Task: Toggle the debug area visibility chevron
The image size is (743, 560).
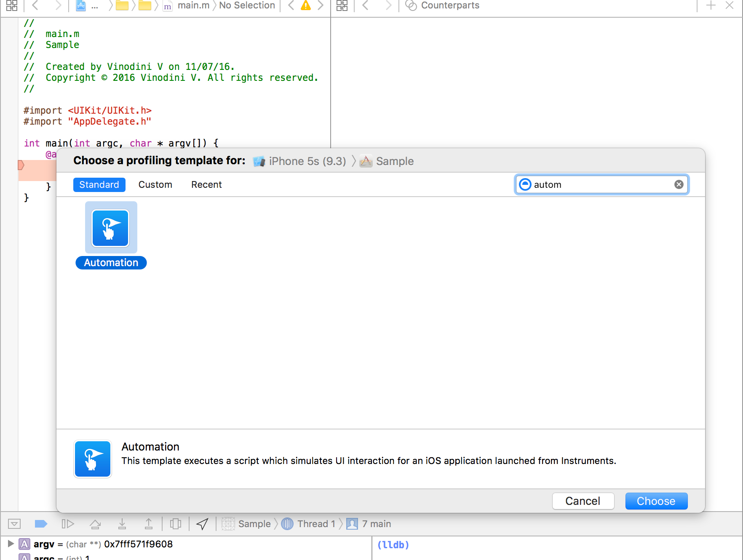Action: point(14,524)
